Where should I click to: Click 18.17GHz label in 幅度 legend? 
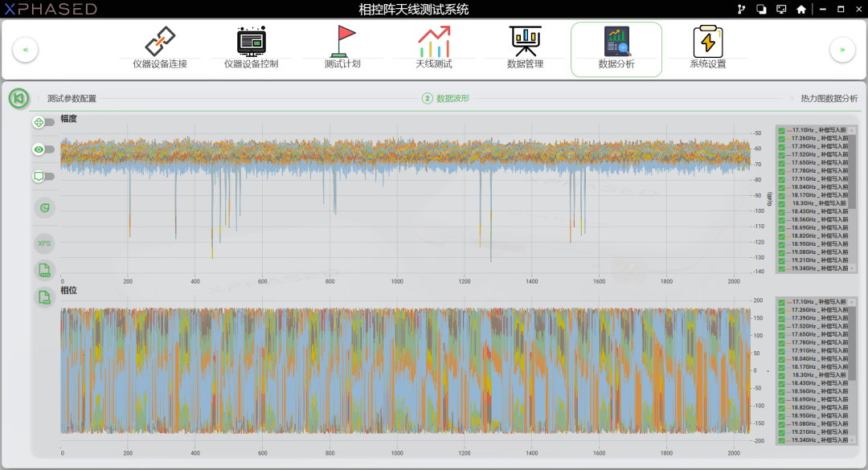coord(819,195)
